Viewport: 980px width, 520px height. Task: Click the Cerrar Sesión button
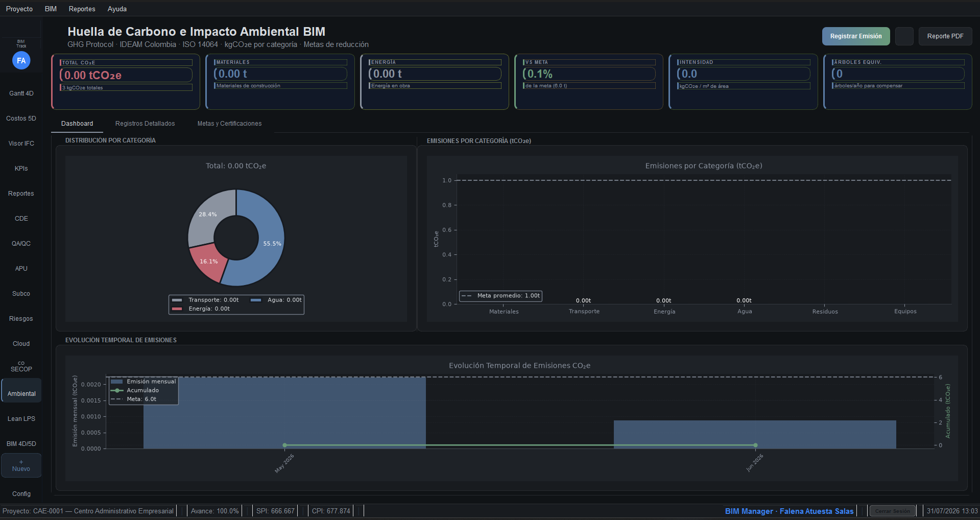click(892, 511)
